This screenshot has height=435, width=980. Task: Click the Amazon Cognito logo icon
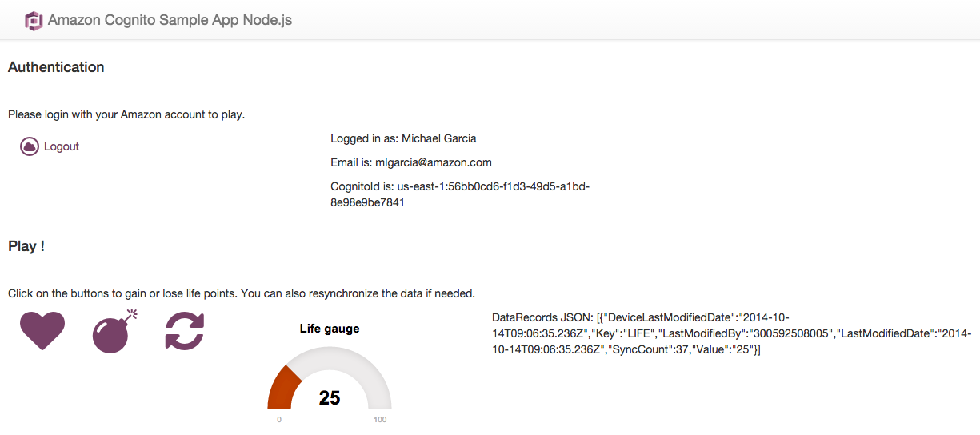tap(33, 21)
